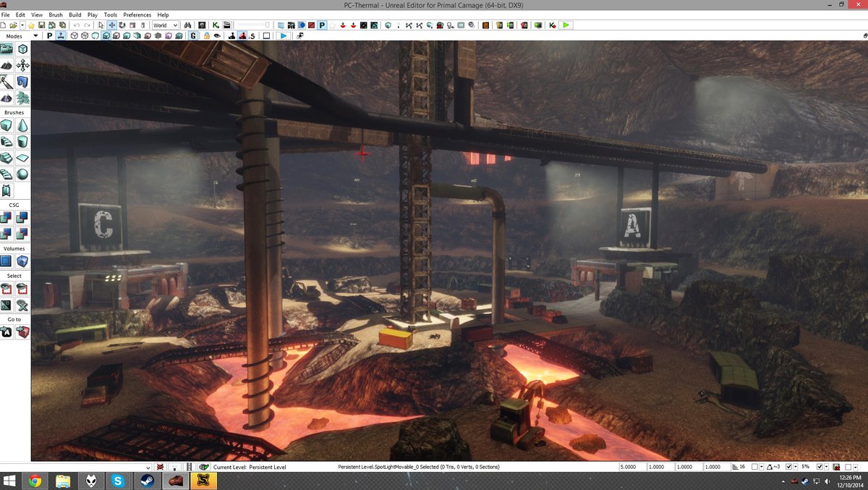Toggle the rotation grid snap checkbox

coord(788,467)
